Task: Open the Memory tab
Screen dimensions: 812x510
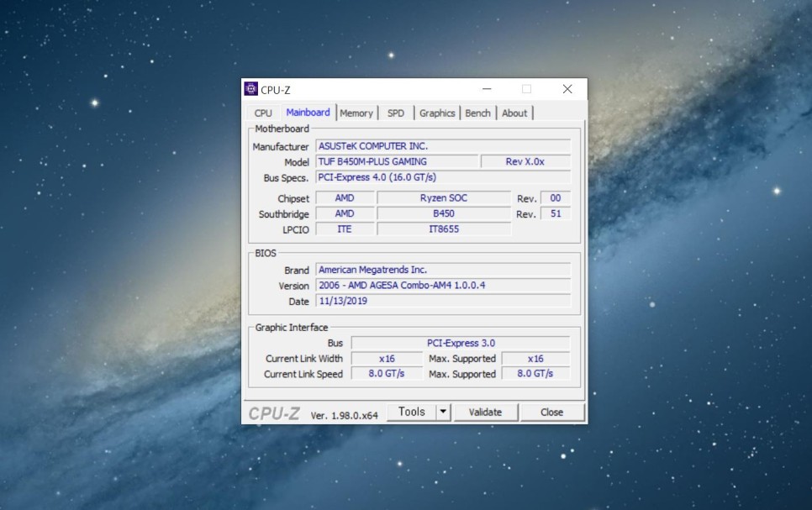Action: pyautogui.click(x=356, y=113)
